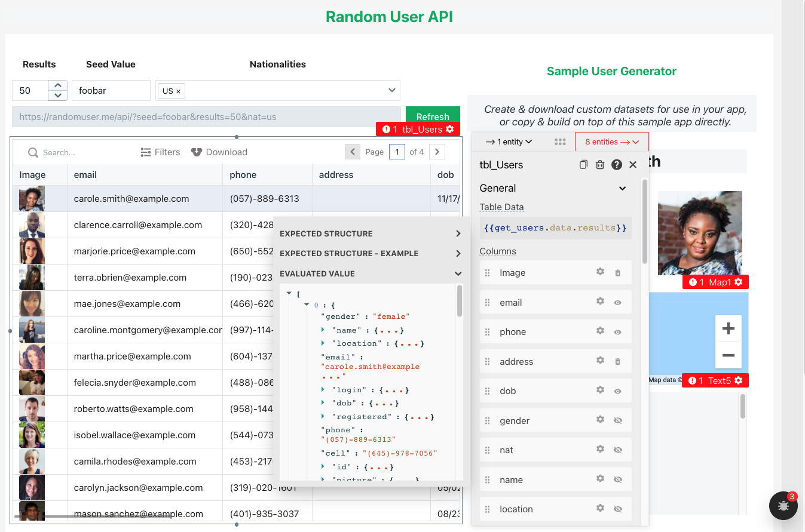Open the 1 entity dropdown

click(509, 142)
